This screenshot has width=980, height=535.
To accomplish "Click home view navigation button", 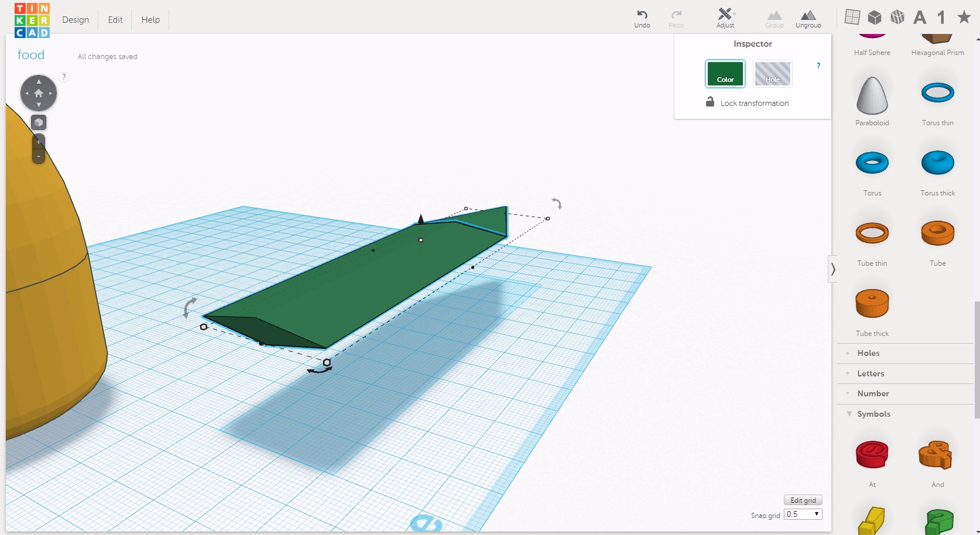I will 39,93.
